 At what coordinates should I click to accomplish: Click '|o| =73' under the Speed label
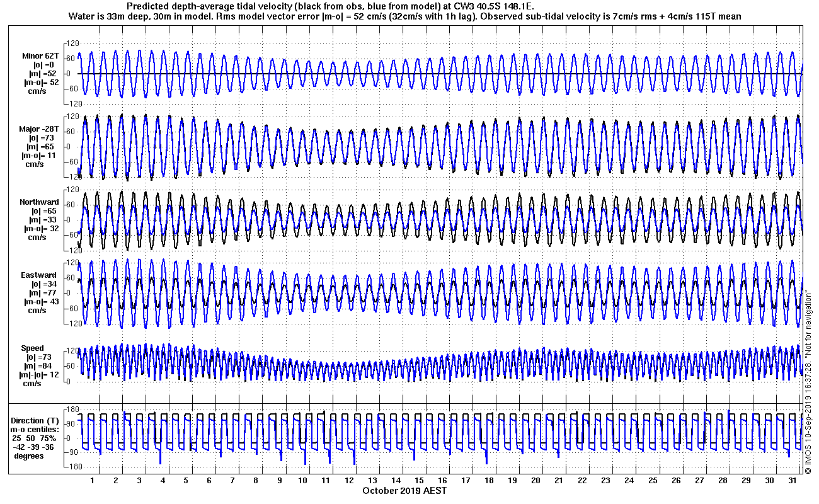pyautogui.click(x=39, y=357)
